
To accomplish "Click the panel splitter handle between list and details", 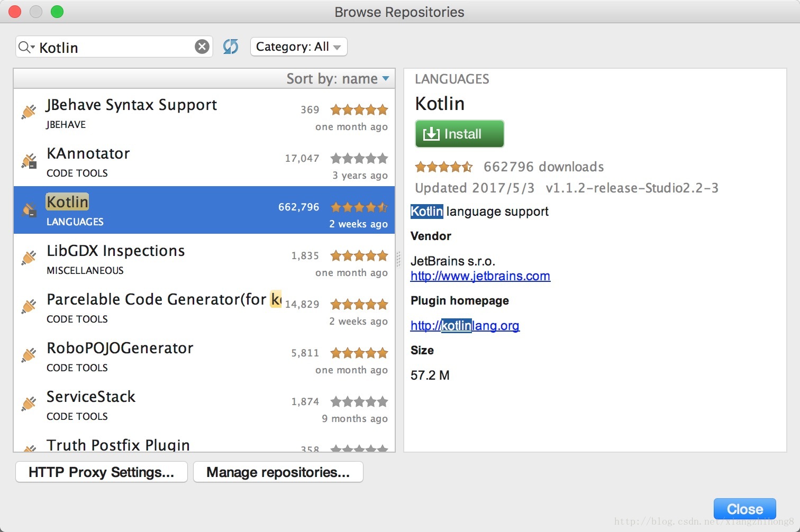I will pos(399,259).
